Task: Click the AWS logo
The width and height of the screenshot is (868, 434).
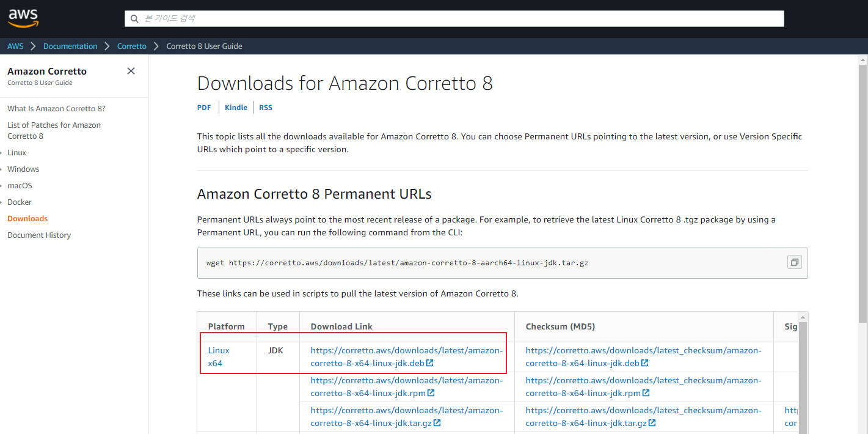Action: 23,18
